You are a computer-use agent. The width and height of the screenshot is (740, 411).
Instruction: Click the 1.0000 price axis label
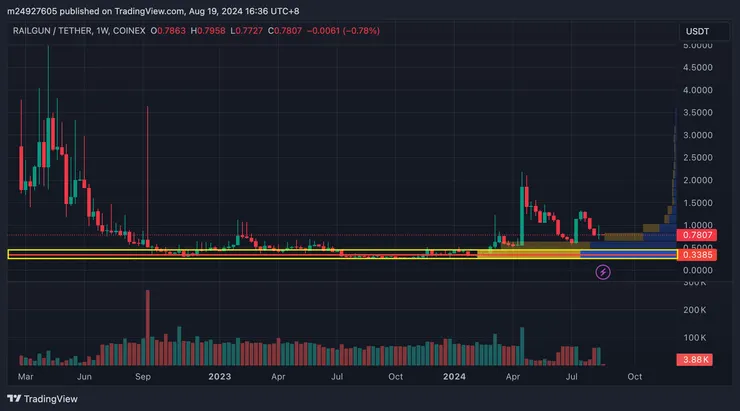pos(698,225)
